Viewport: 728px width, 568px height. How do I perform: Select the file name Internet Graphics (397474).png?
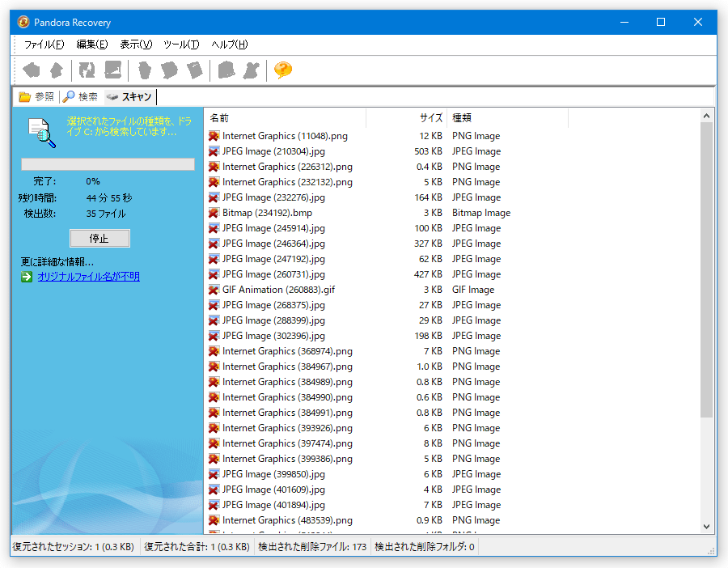pyautogui.click(x=287, y=443)
